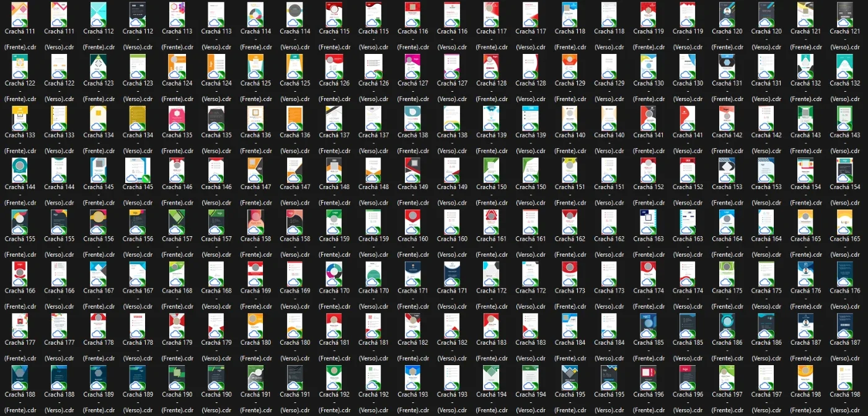Image resolution: width=868 pixels, height=416 pixels.
Task: Select the Crachá 171 (Verso).cdr icon
Action: [452, 273]
